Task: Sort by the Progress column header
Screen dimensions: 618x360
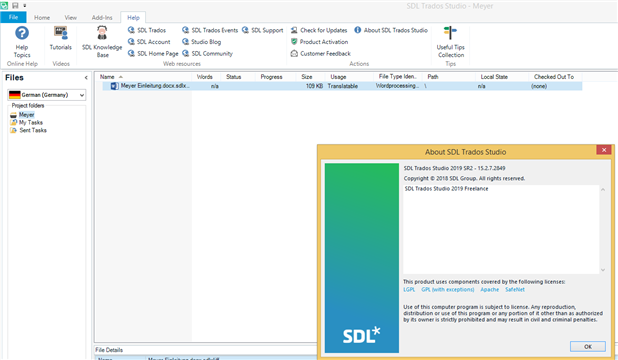Action: (275, 77)
